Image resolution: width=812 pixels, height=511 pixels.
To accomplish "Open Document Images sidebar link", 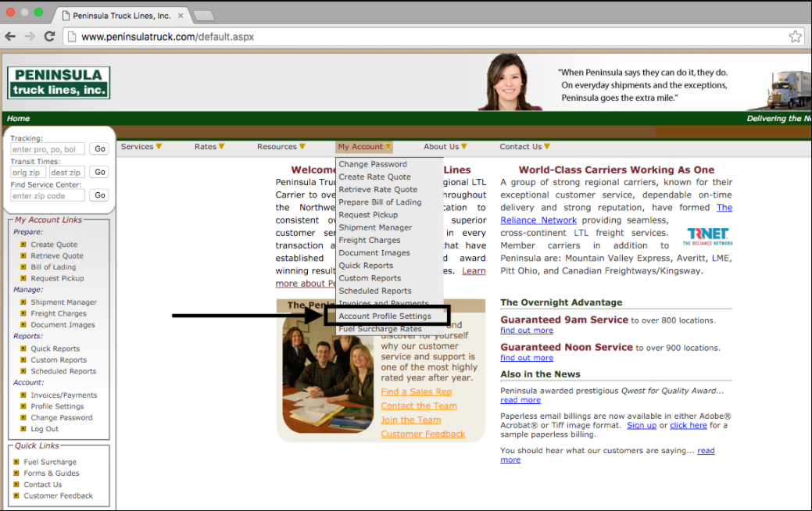I will [63, 324].
